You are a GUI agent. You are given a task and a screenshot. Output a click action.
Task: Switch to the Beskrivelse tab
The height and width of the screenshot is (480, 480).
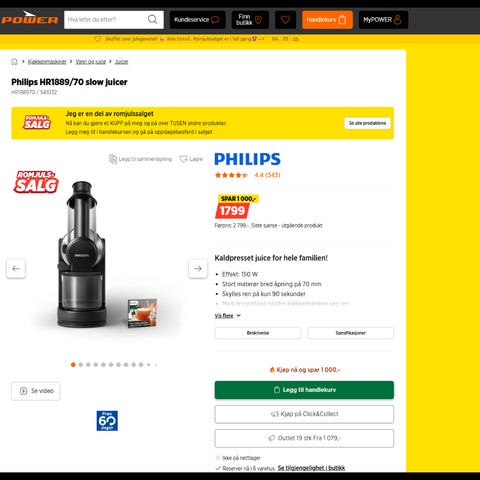tap(258, 333)
